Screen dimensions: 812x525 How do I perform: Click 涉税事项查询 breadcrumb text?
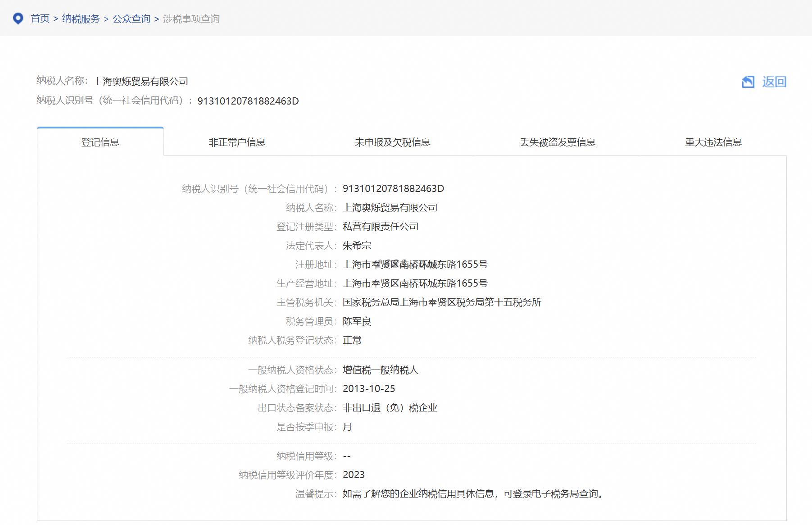click(x=191, y=18)
